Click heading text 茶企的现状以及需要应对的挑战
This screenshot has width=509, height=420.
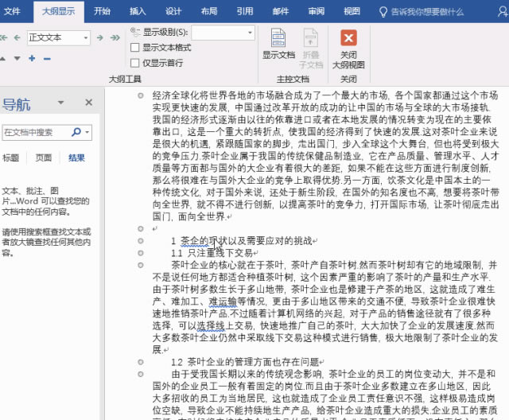coord(246,241)
